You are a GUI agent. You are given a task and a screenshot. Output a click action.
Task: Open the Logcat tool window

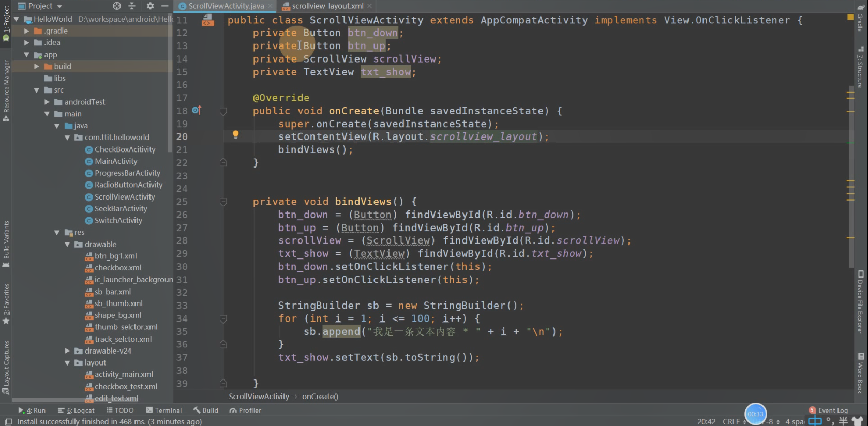pos(77,410)
